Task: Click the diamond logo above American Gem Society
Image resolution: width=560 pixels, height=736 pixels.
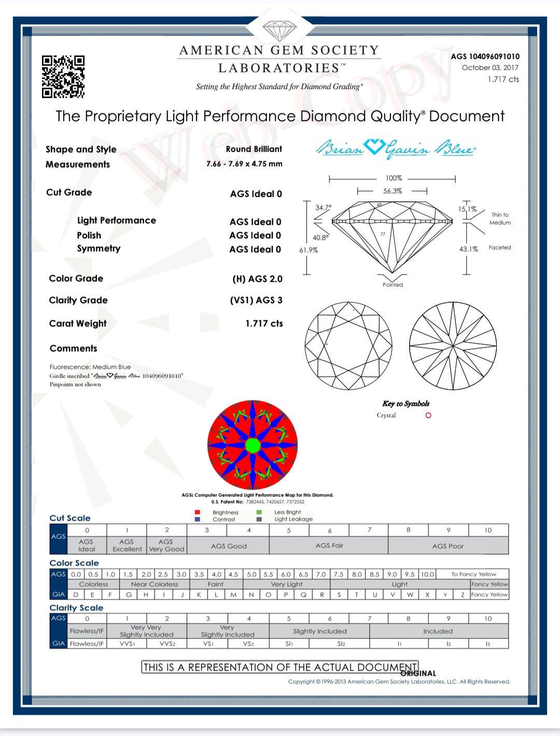Action: point(279,30)
